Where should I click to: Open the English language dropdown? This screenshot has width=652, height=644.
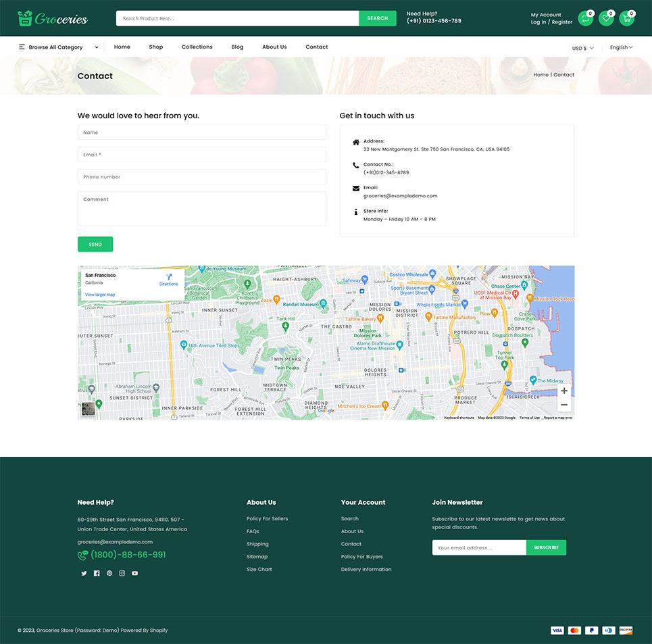(621, 47)
